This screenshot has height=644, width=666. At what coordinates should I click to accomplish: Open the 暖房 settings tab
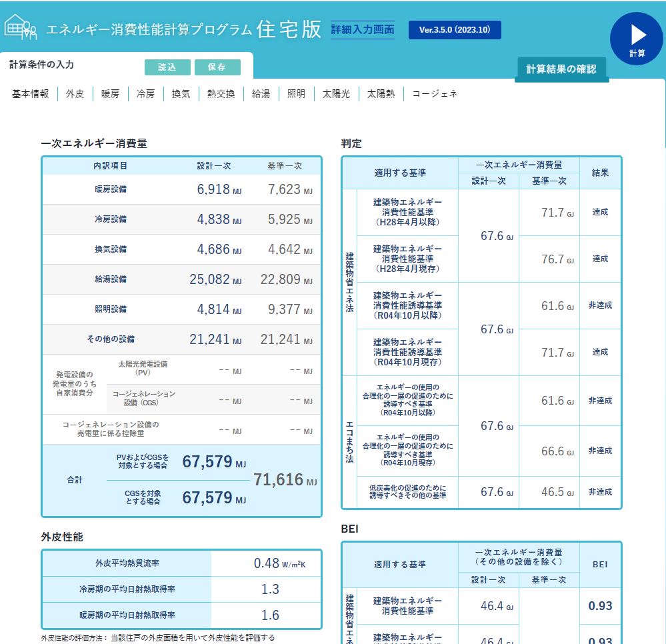[110, 94]
